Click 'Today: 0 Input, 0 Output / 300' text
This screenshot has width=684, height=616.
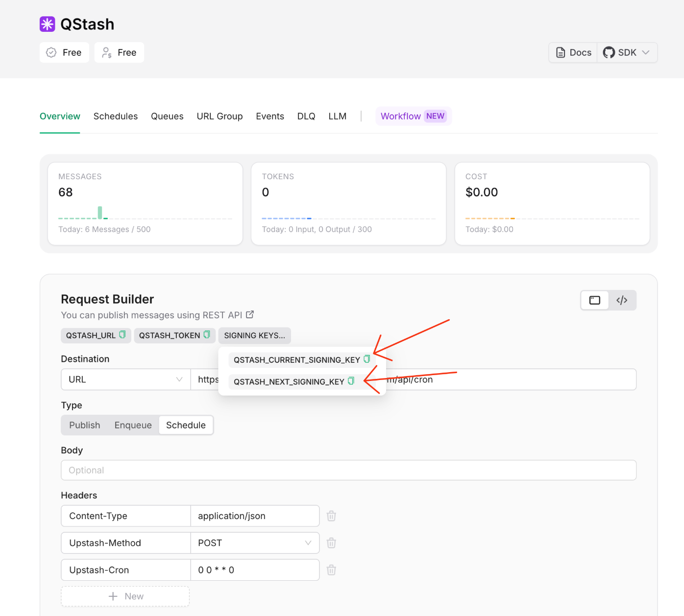click(x=317, y=229)
